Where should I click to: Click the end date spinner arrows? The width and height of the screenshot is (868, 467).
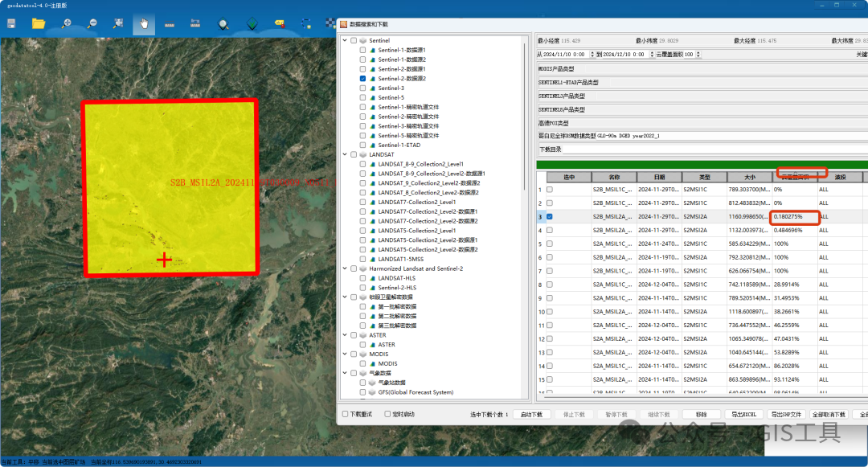tap(652, 54)
